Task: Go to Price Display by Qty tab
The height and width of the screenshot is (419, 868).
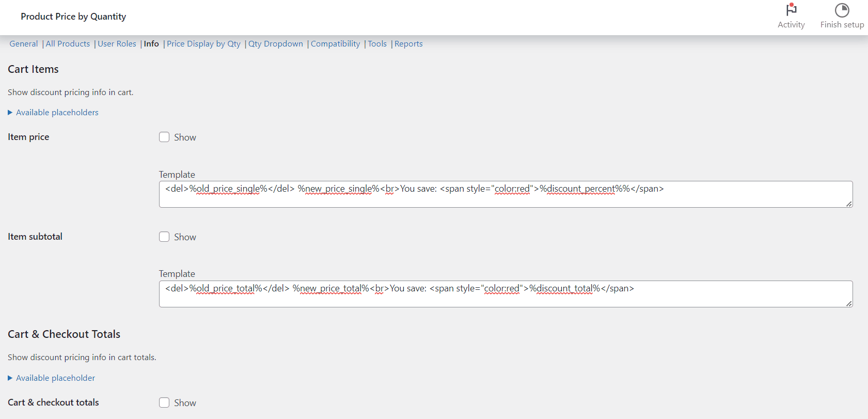Action: coord(203,44)
